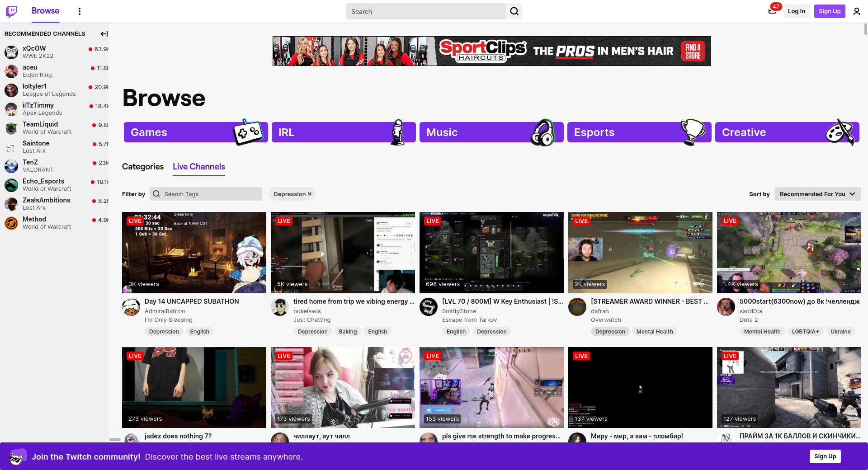Click the search magnifier button
The image size is (868, 470).
click(x=514, y=11)
